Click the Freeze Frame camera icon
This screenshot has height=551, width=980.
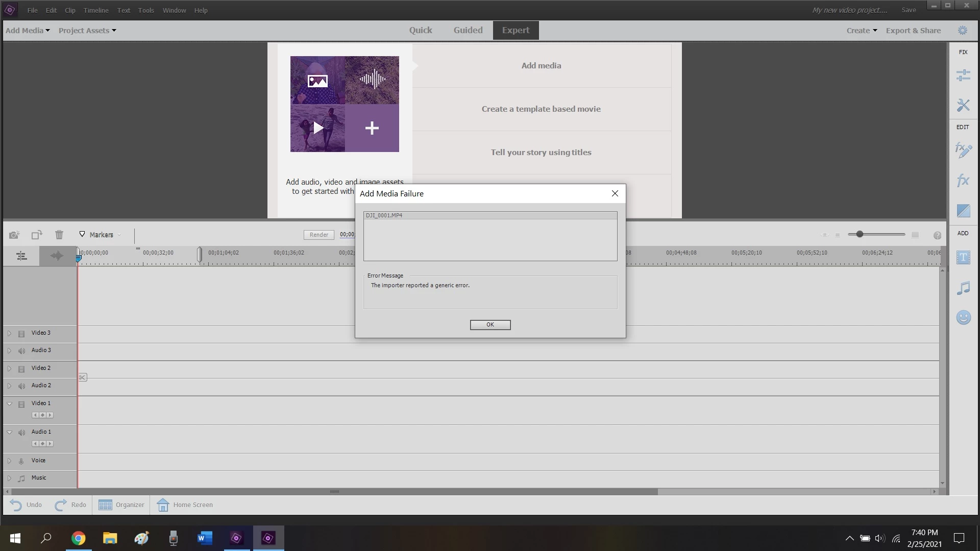click(14, 235)
